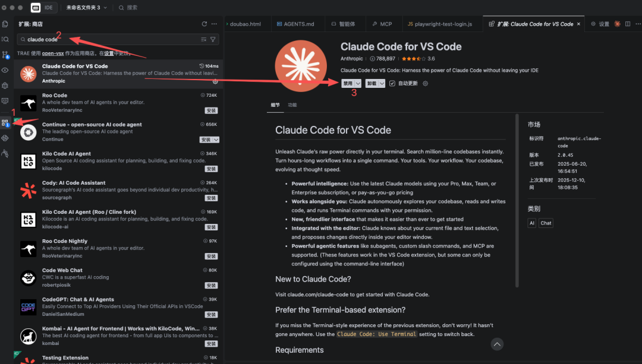
Task: Click the AI category tag
Action: point(532,223)
